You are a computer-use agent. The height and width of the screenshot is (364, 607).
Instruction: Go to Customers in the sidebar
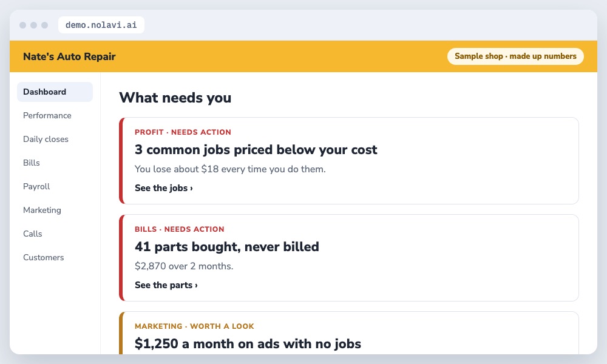click(43, 257)
